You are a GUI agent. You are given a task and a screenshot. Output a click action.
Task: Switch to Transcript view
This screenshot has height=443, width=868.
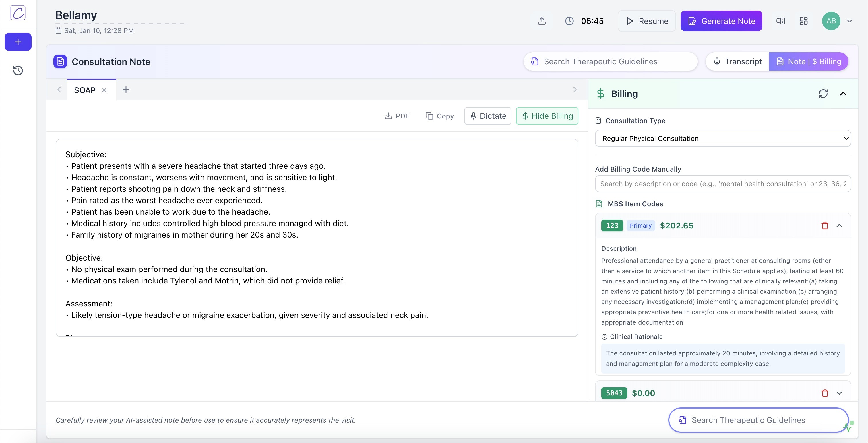737,61
